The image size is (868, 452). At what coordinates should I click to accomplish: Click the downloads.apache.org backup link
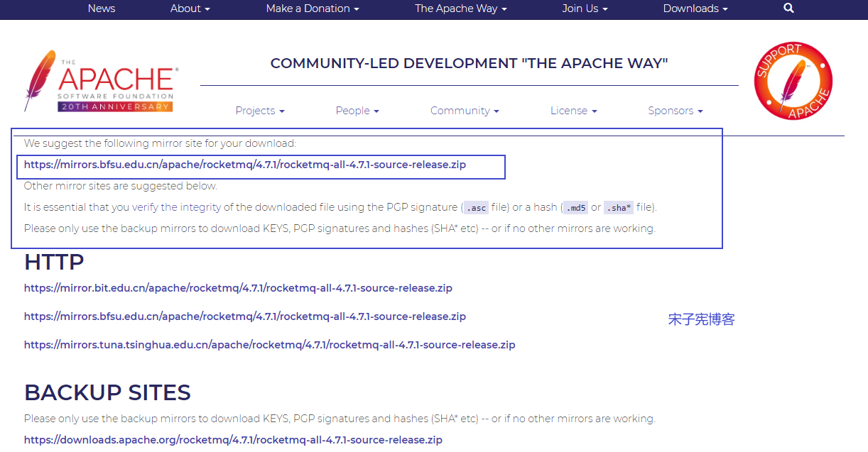tap(233, 440)
